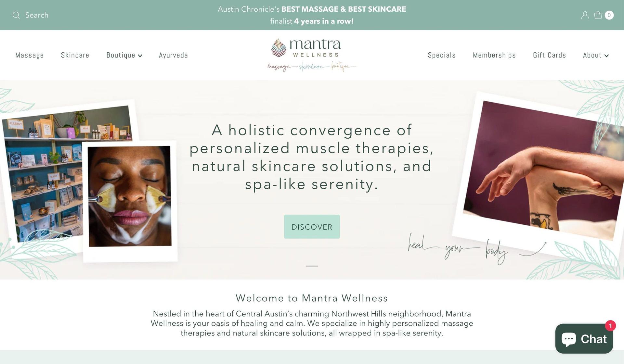
Task: Click the cart item count badge
Action: 609,15
